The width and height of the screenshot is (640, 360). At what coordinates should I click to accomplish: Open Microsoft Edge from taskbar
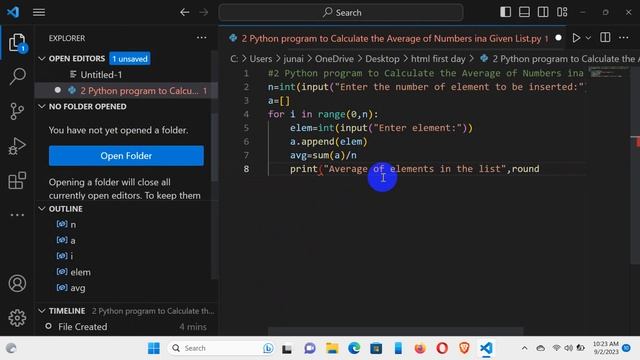click(354, 348)
